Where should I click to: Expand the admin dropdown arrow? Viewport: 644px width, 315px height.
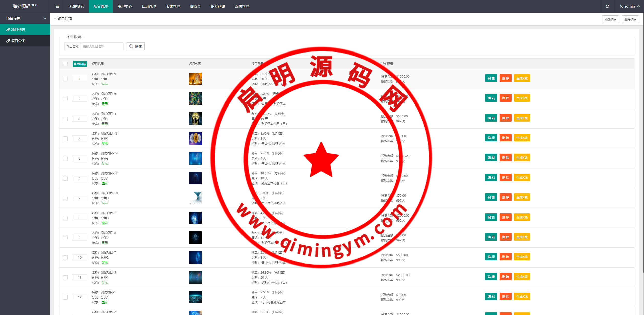click(638, 6)
